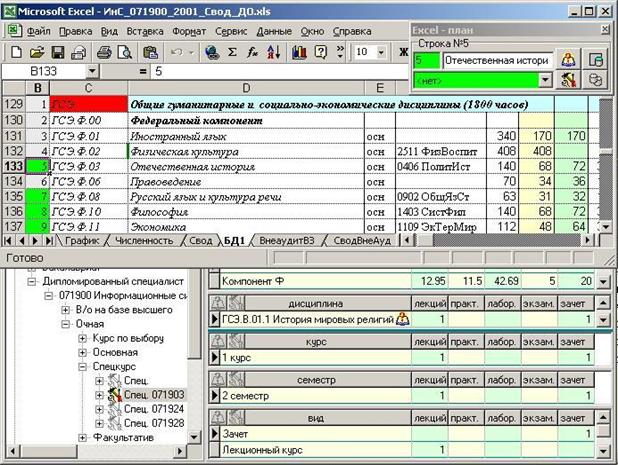The height and width of the screenshot is (465, 618).
Task: Click the AutoSum sigma icon
Action: (234, 51)
